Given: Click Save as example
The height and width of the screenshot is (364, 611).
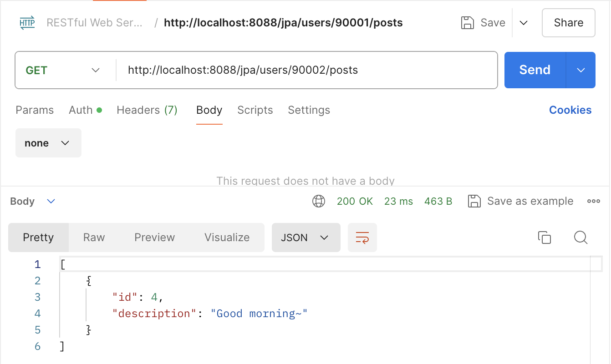Looking at the screenshot, I should (520, 201).
